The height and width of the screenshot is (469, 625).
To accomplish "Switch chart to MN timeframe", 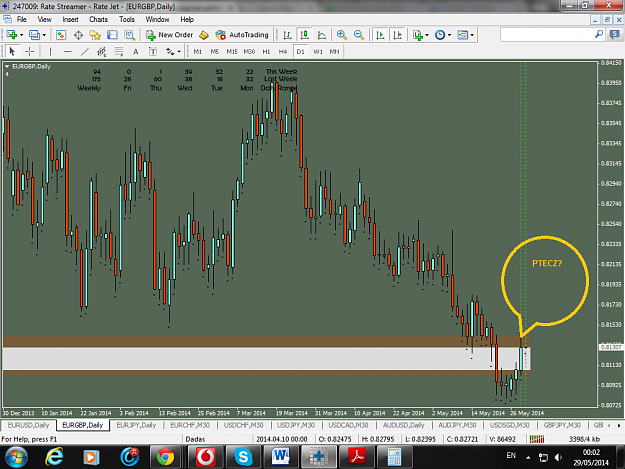I will (x=334, y=51).
